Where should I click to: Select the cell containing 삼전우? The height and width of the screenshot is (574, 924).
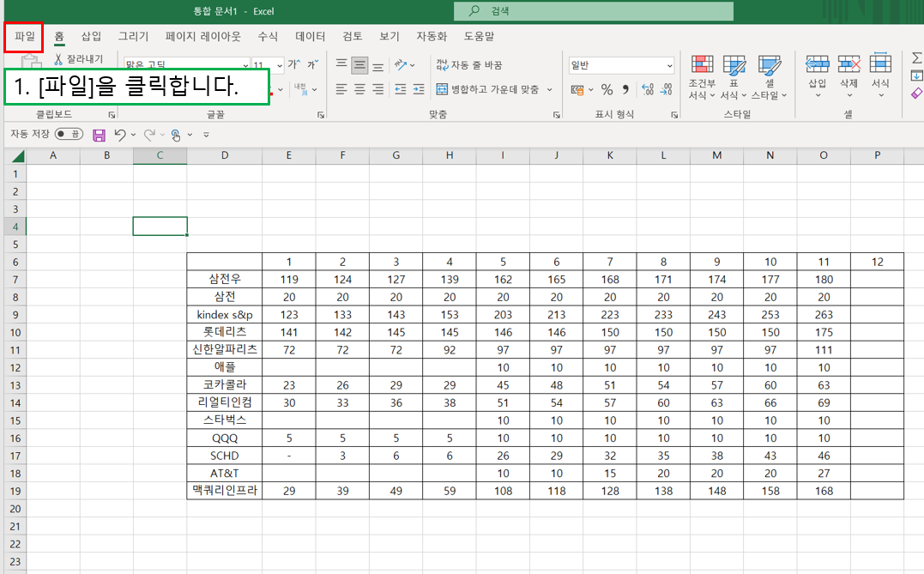225,280
